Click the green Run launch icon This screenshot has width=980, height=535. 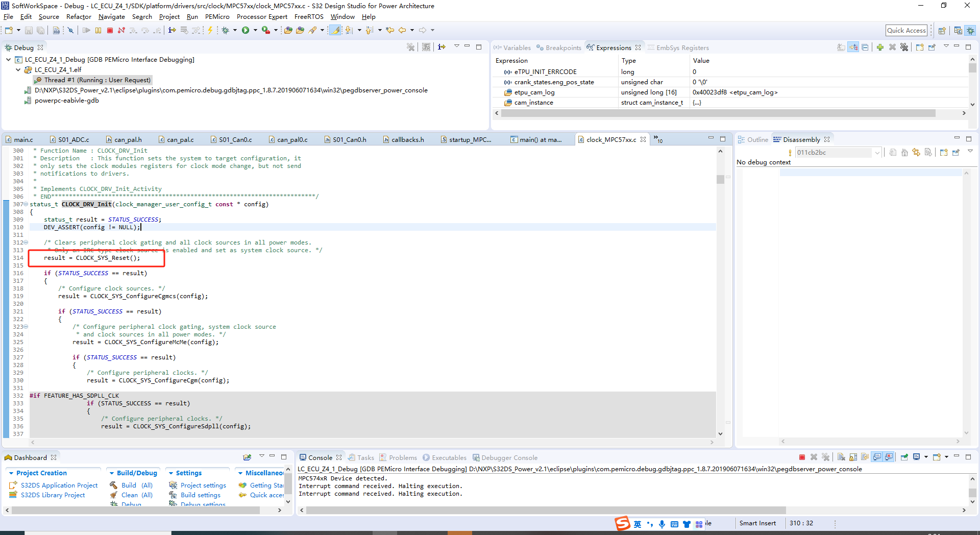pos(246,31)
